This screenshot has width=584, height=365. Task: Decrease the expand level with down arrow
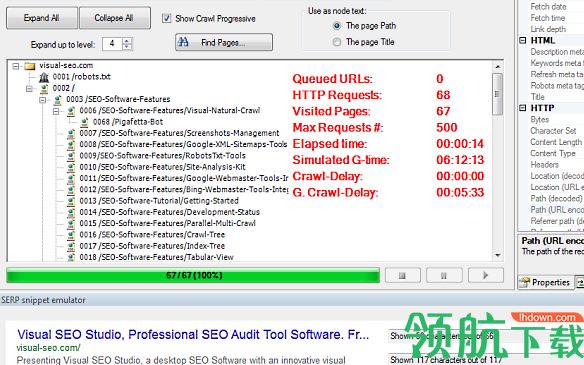(127, 47)
